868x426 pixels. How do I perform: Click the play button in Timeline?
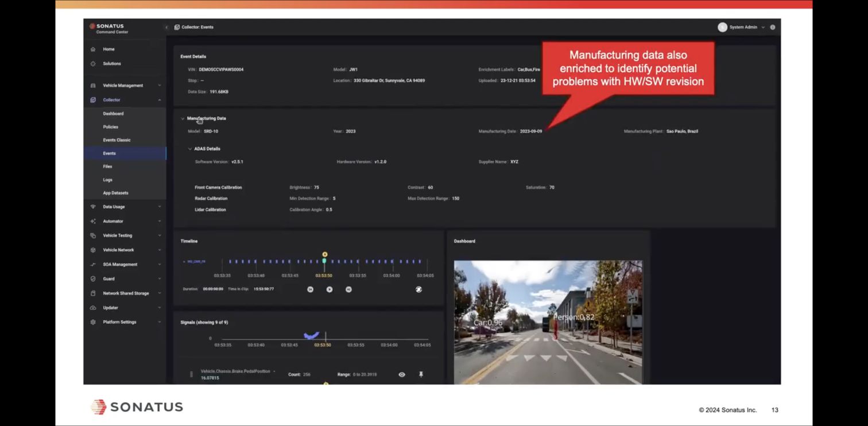pos(330,289)
